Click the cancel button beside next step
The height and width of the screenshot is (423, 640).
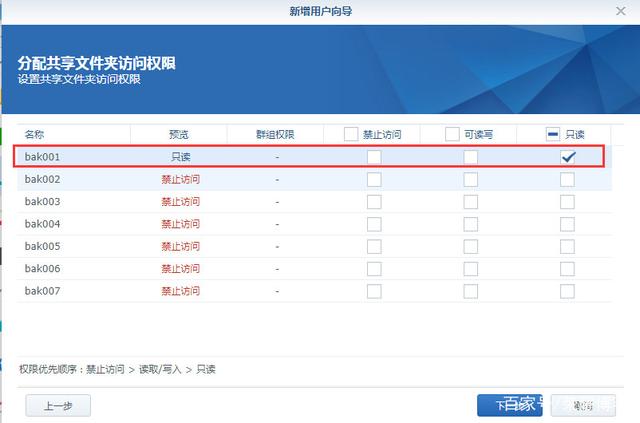pyautogui.click(x=583, y=405)
